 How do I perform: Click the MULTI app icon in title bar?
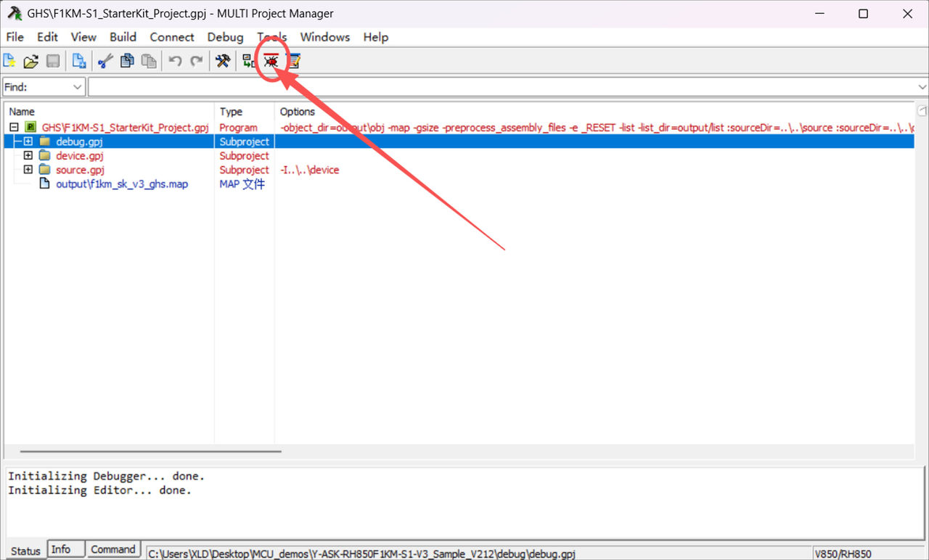click(14, 13)
